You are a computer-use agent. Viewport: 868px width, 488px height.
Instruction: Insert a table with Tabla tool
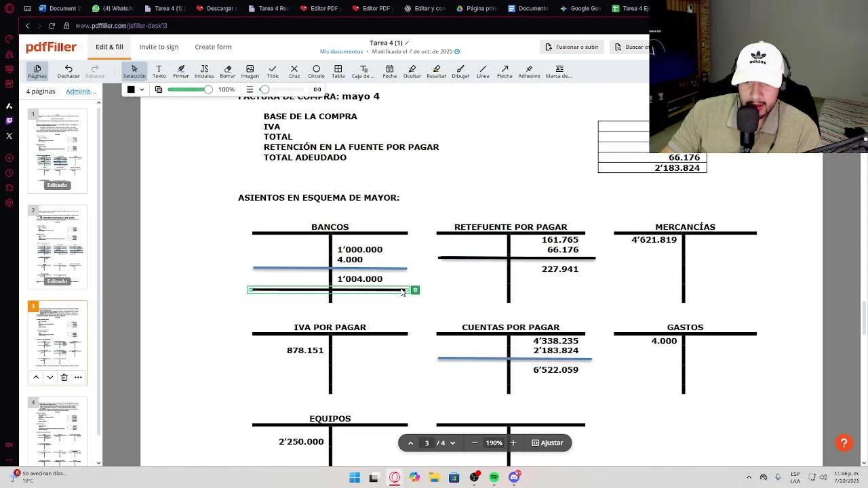[x=338, y=71]
